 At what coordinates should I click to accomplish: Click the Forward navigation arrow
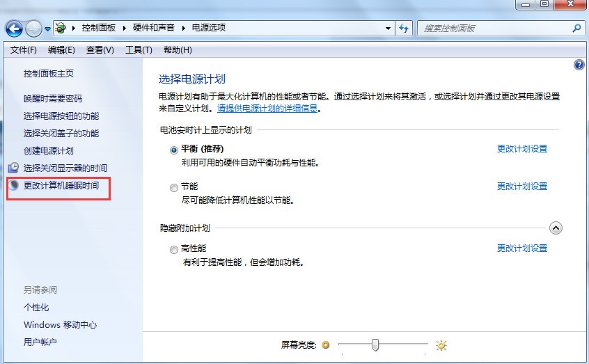[x=33, y=29]
